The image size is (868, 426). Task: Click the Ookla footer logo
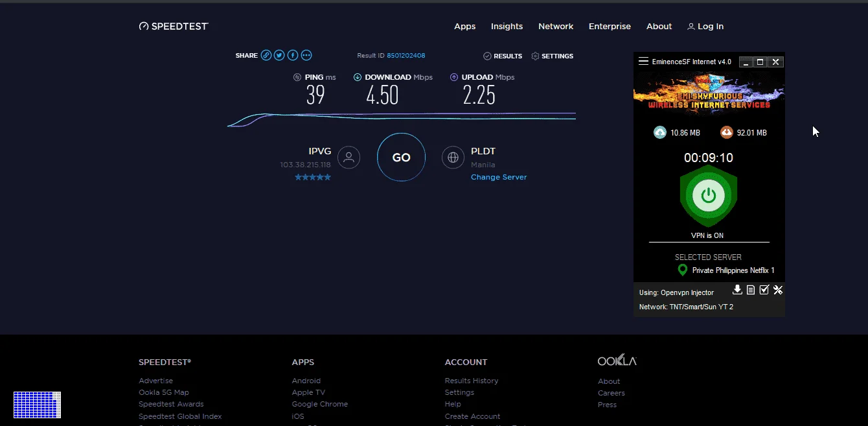(x=617, y=360)
